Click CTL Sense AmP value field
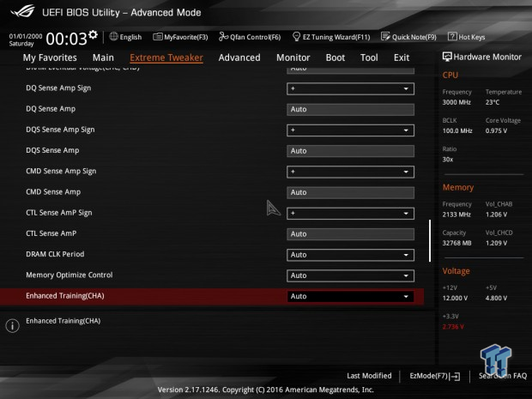Viewport: 532px width, 399px height. coord(350,234)
